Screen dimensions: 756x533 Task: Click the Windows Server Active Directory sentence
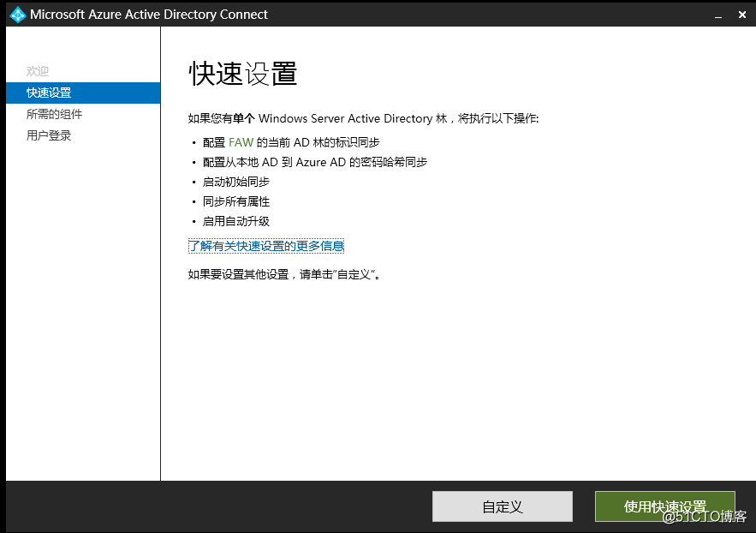364,118
